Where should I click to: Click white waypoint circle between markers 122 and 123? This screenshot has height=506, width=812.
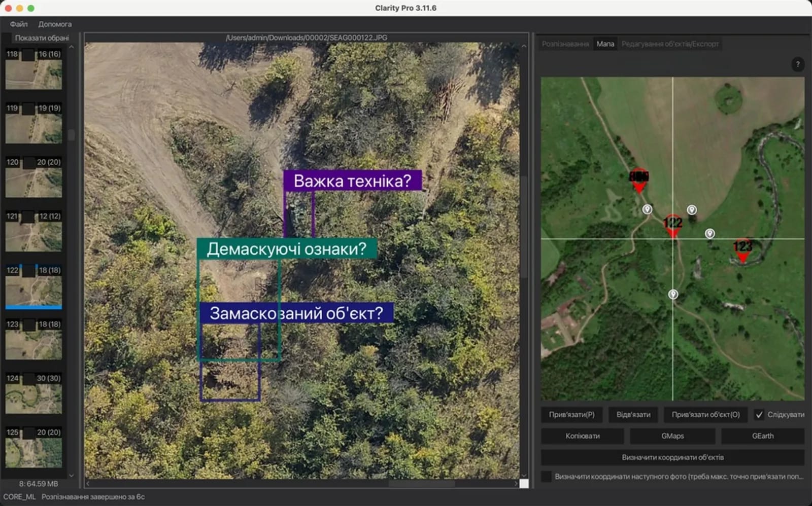tap(709, 234)
